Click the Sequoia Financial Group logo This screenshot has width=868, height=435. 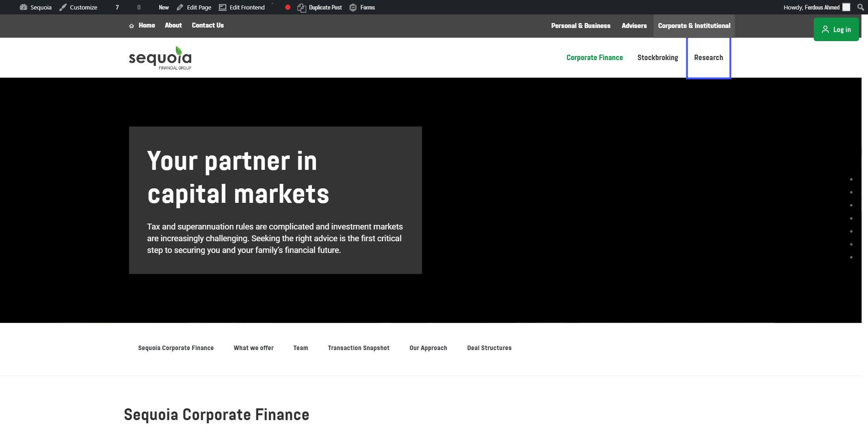click(160, 58)
